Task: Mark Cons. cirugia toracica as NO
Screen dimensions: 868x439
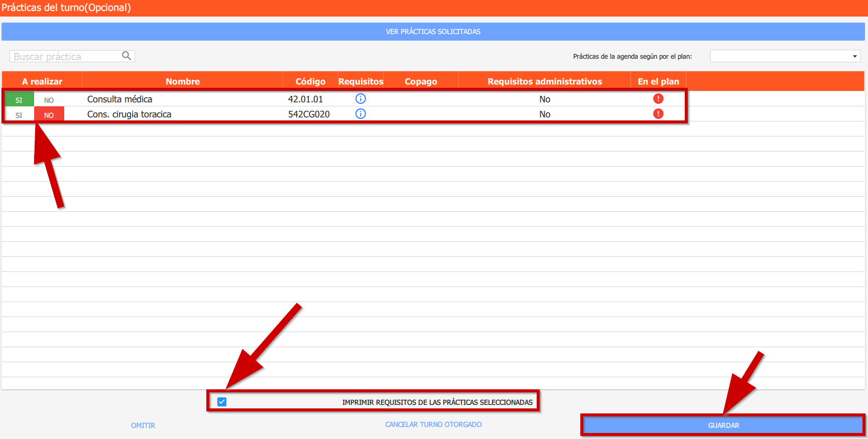Action: (49, 115)
